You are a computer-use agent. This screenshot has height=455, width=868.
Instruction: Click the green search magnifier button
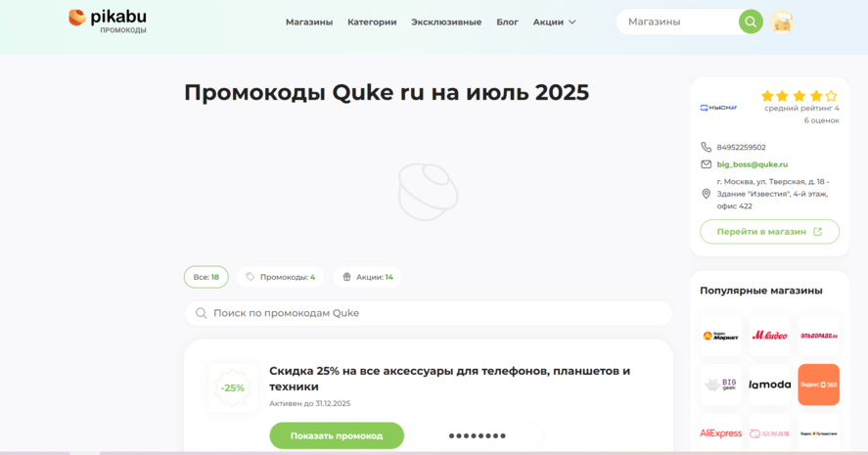(x=751, y=22)
